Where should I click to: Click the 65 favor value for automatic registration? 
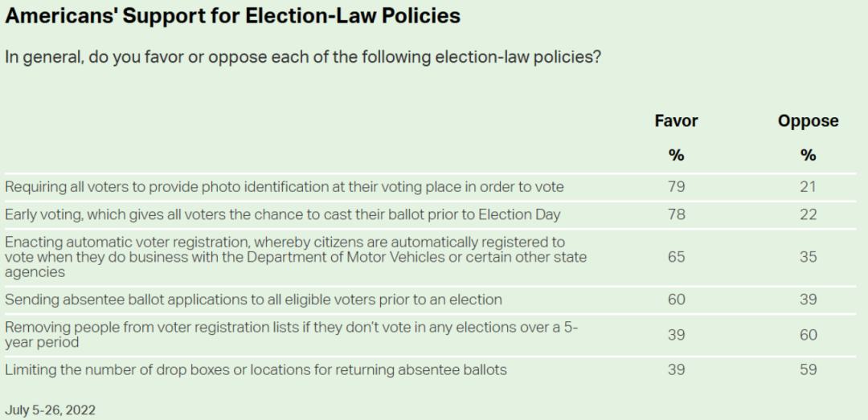click(676, 257)
